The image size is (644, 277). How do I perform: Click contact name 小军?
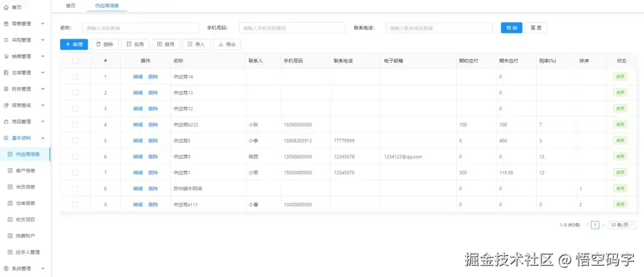click(x=253, y=173)
